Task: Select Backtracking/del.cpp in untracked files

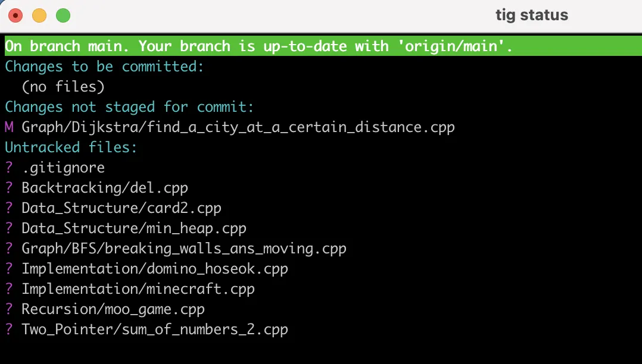Action: point(105,188)
